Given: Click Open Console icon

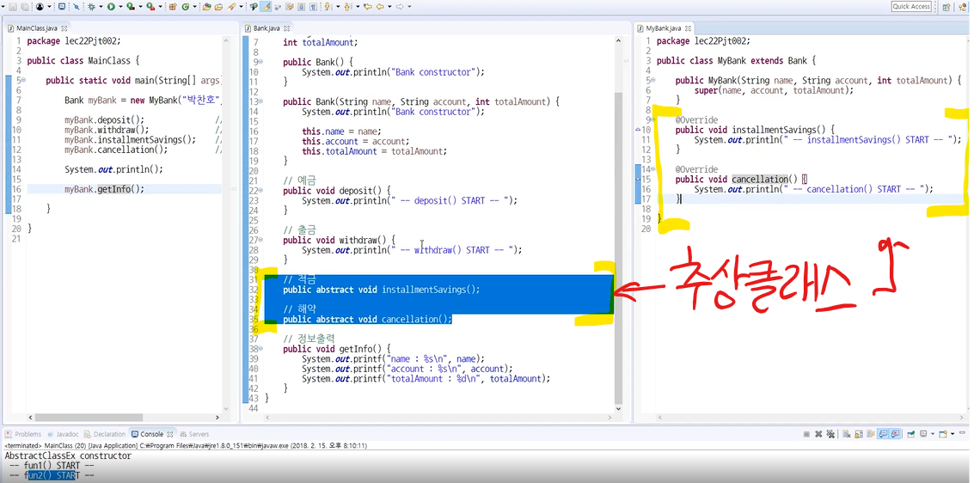Looking at the screenshot, I should coord(942,434).
